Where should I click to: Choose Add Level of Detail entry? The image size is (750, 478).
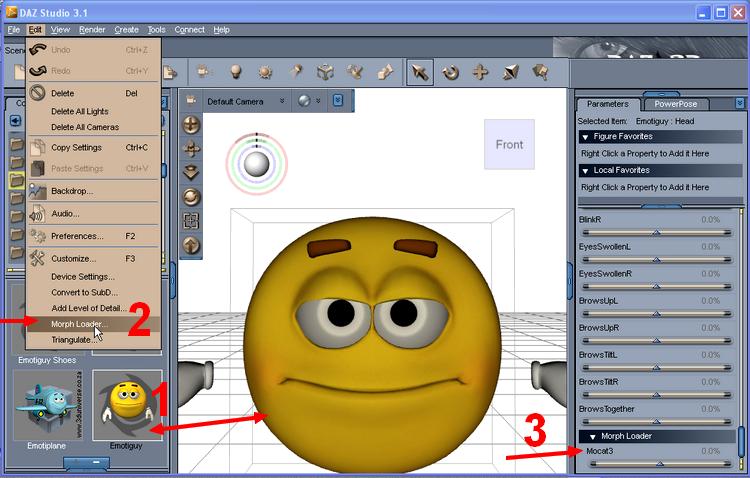pos(93,308)
